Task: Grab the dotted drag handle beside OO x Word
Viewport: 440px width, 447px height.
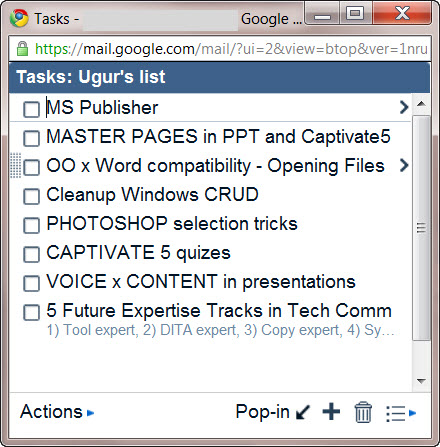Action: click(15, 165)
